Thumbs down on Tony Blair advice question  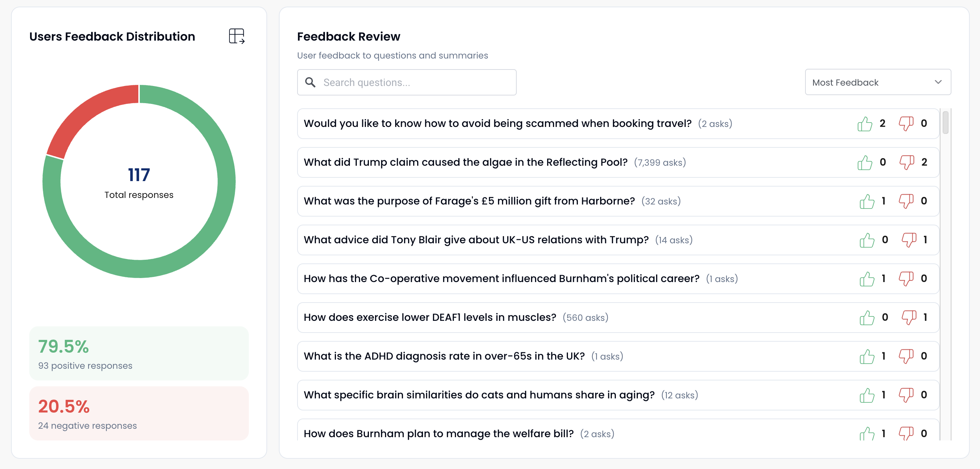click(909, 240)
